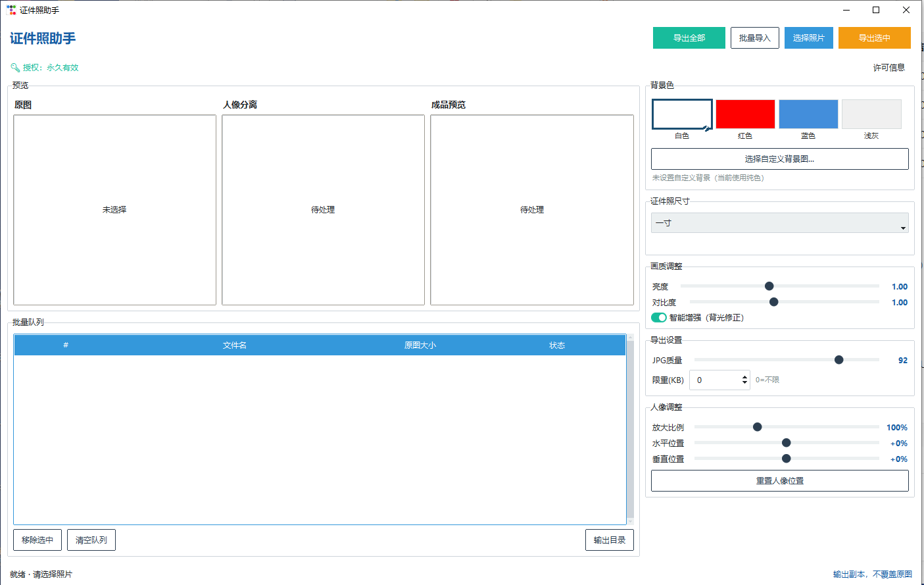Click the 亮度 brightness slider handle
Image resolution: width=924 pixels, height=585 pixels.
point(769,286)
